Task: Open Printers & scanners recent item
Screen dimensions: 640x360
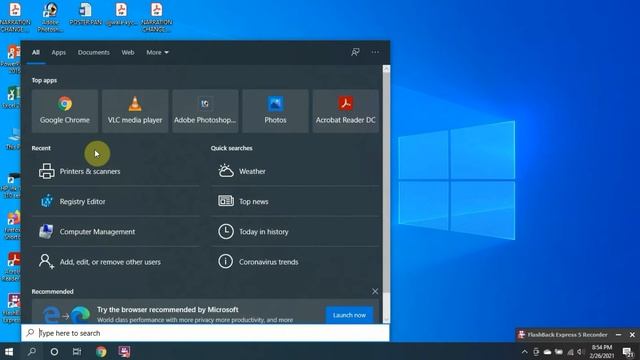Action: point(116,171)
